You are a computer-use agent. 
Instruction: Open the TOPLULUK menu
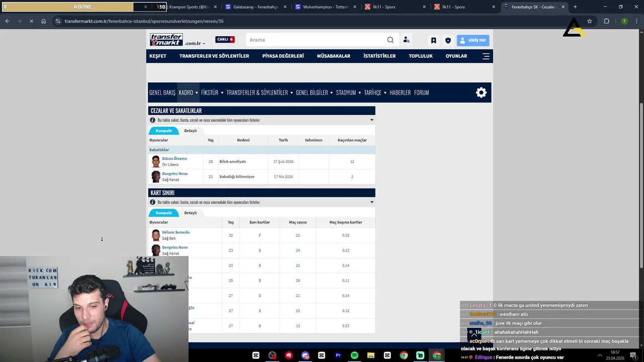tap(421, 56)
